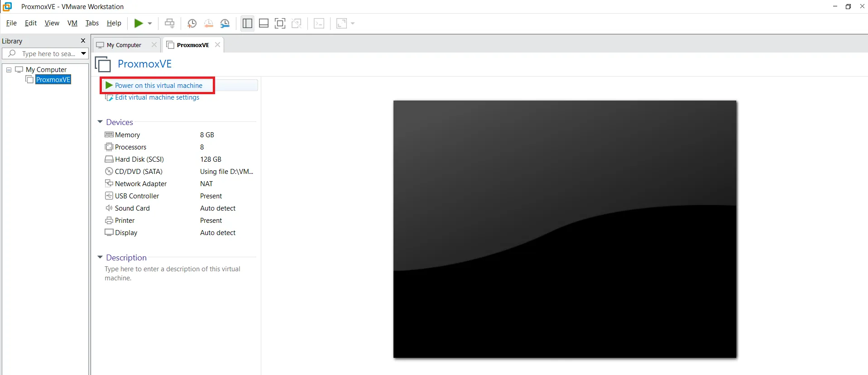Click Power on this virtual machine
The width and height of the screenshot is (868, 375).
158,85
